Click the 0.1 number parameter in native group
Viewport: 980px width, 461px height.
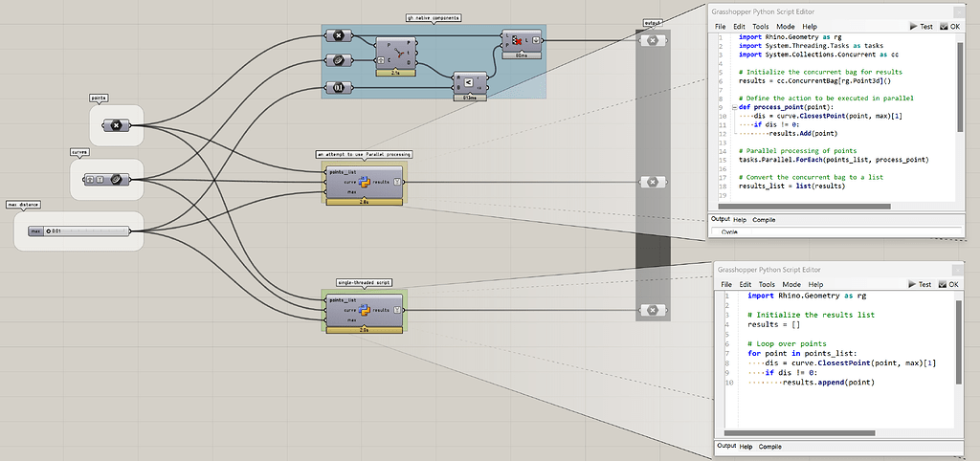pyautogui.click(x=340, y=88)
